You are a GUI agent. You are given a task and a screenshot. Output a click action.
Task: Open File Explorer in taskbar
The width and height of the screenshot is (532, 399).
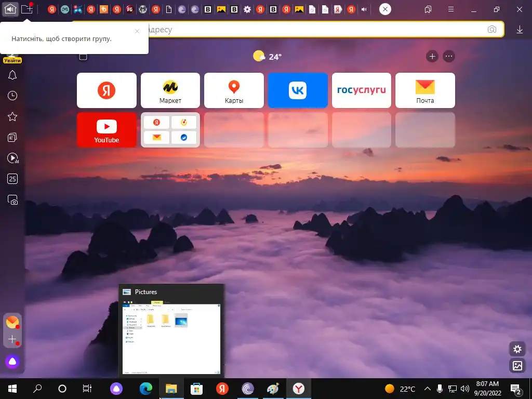pos(171,389)
